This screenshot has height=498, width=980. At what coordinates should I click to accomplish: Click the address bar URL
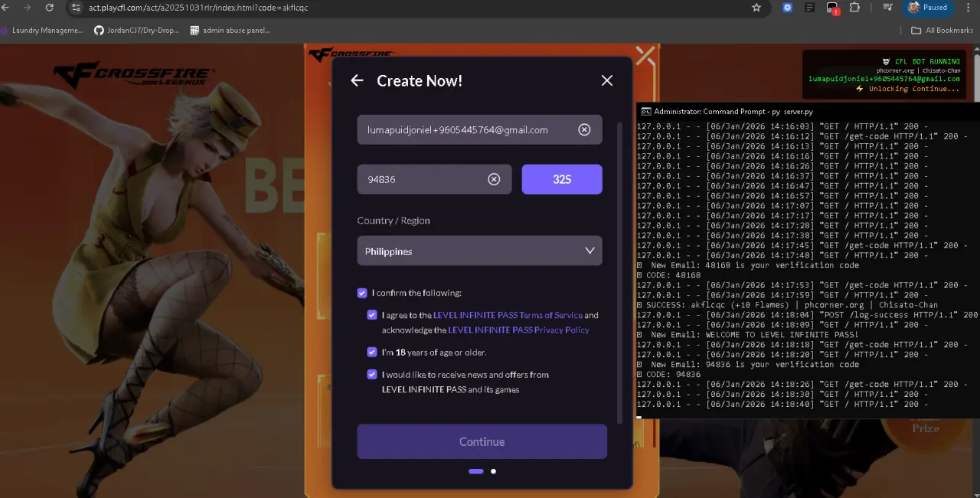198,8
